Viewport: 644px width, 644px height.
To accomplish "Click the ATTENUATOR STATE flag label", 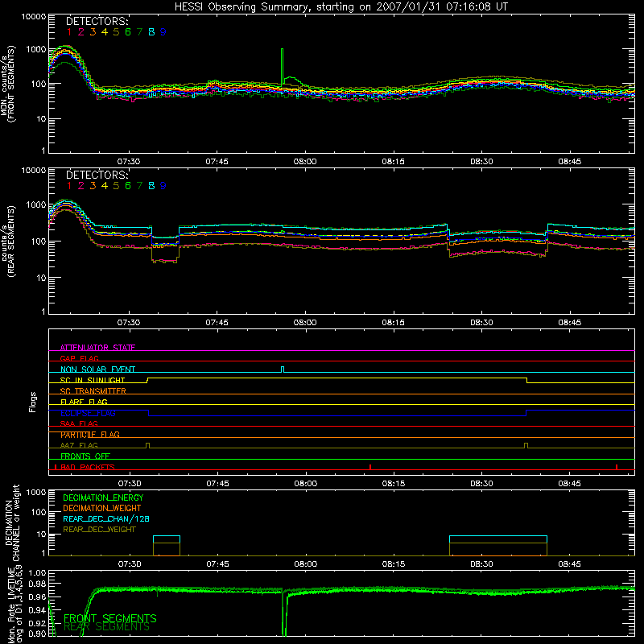I will click(x=97, y=348).
